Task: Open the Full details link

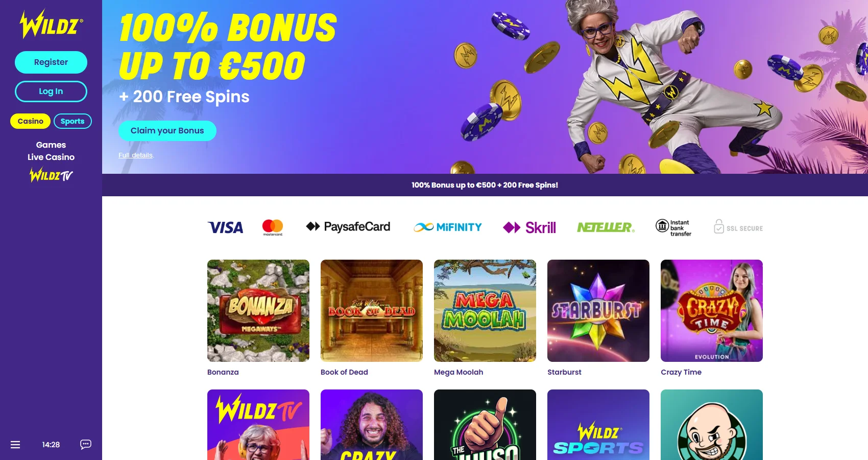Action: (136, 155)
